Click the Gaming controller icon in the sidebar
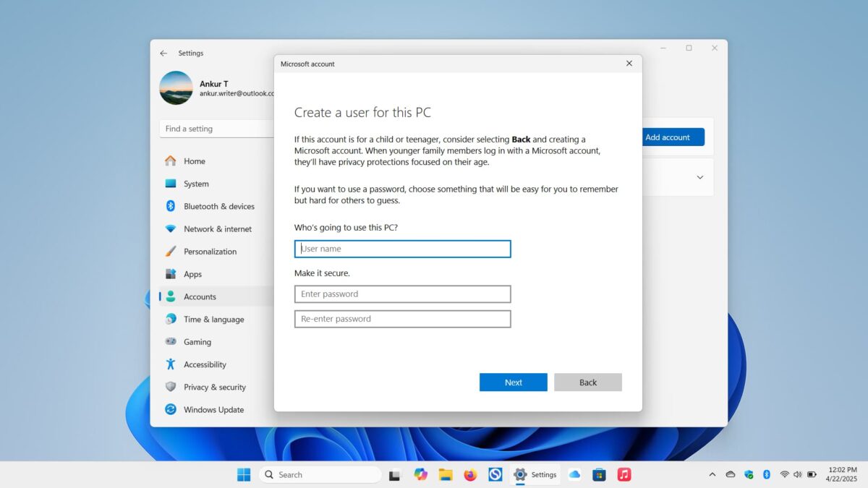868x488 pixels. coord(171,342)
